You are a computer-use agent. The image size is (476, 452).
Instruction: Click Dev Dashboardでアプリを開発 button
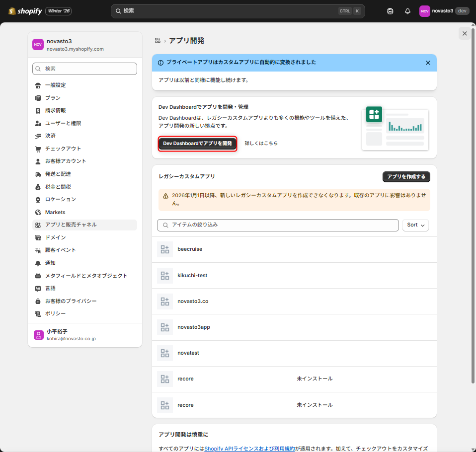click(x=197, y=144)
